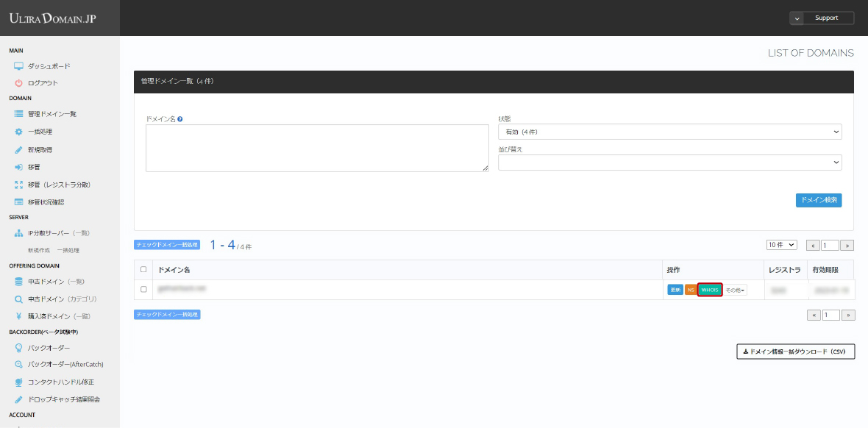This screenshot has height=428, width=868.
Task: Click the lightbulb icon beside バックオーダー
Action: [19, 347]
